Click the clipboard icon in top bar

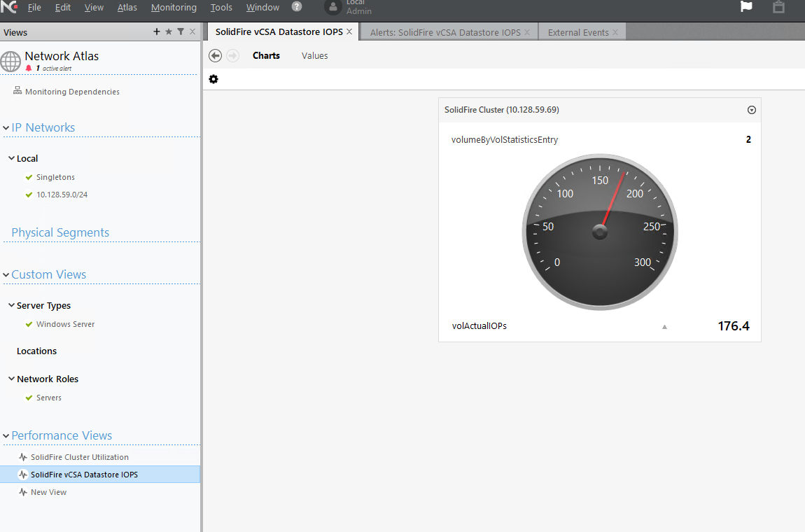[x=778, y=7]
